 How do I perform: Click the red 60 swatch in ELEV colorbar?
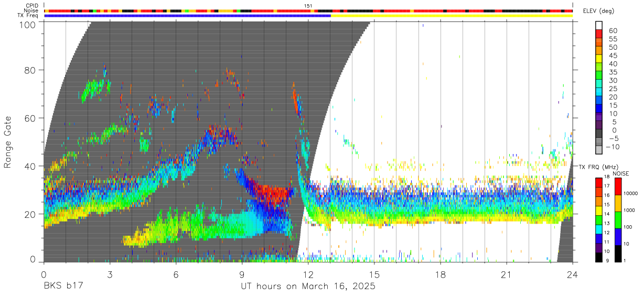[x=598, y=34]
